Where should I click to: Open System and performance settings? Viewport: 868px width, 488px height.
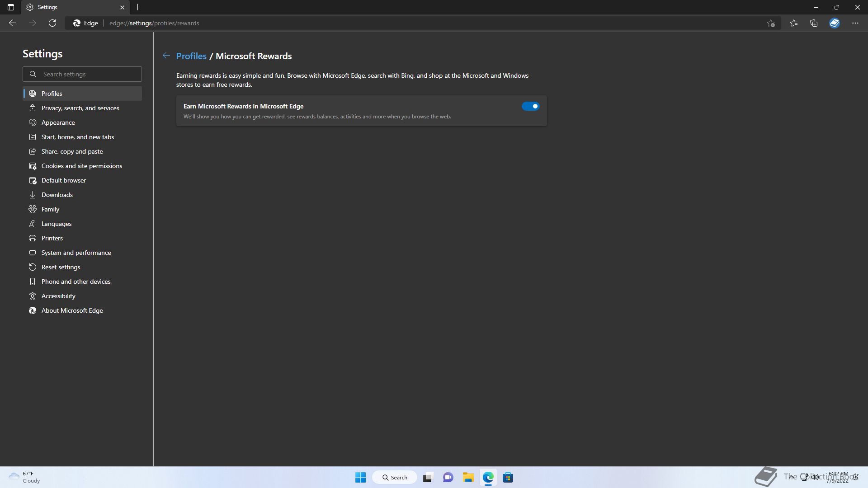pyautogui.click(x=82, y=253)
